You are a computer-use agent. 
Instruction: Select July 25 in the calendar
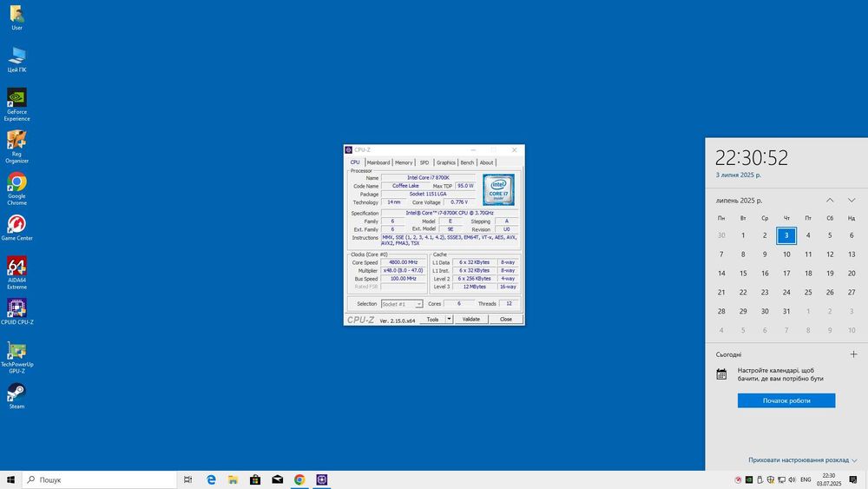click(808, 293)
